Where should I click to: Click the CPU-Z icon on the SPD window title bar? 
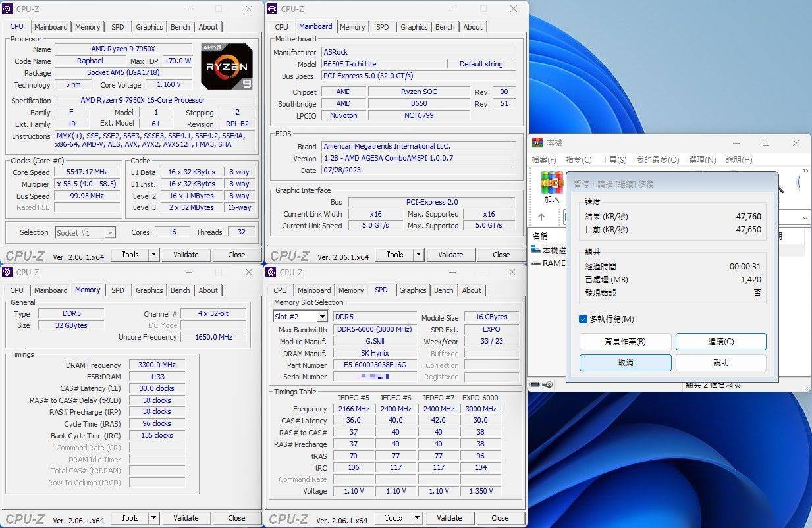(x=269, y=272)
